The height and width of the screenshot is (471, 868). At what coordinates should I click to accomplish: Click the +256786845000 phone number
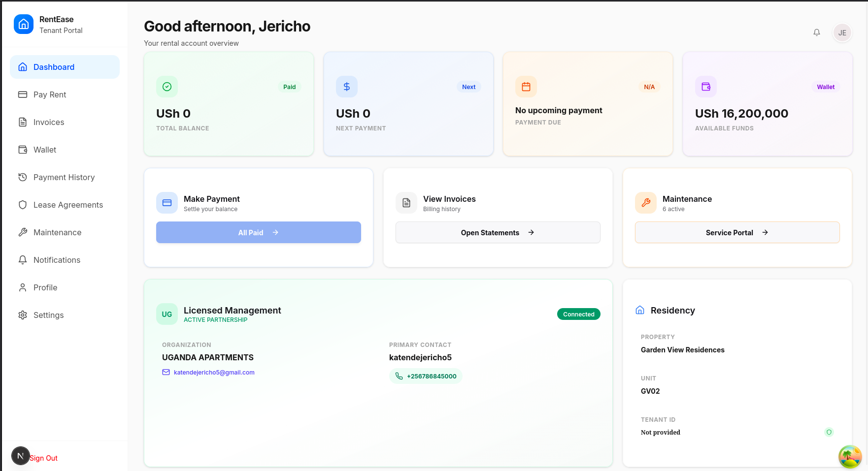[431, 377]
